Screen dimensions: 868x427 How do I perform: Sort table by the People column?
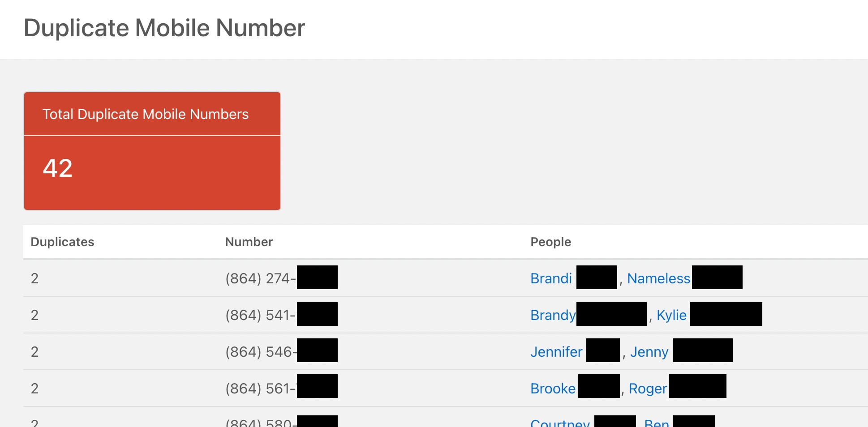click(x=551, y=242)
